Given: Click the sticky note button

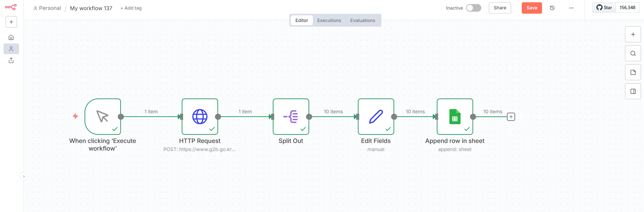Looking at the screenshot, I should point(633,72).
